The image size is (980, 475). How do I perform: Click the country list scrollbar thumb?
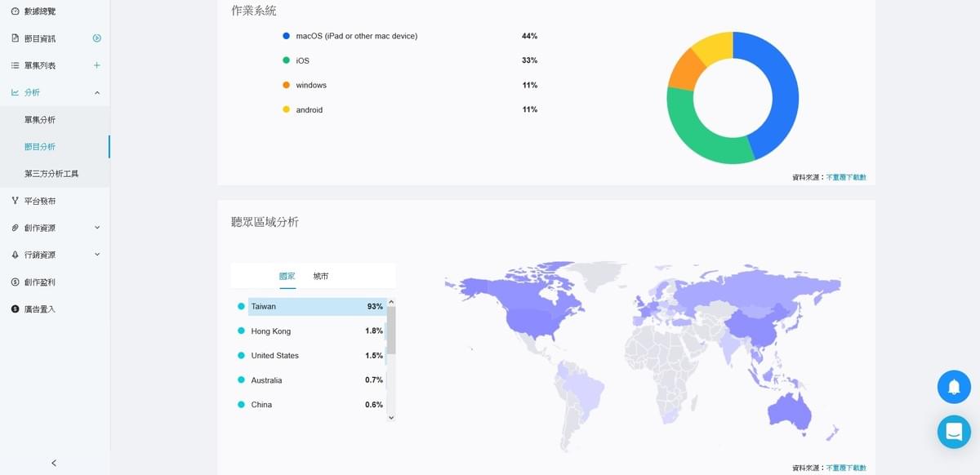(x=390, y=331)
